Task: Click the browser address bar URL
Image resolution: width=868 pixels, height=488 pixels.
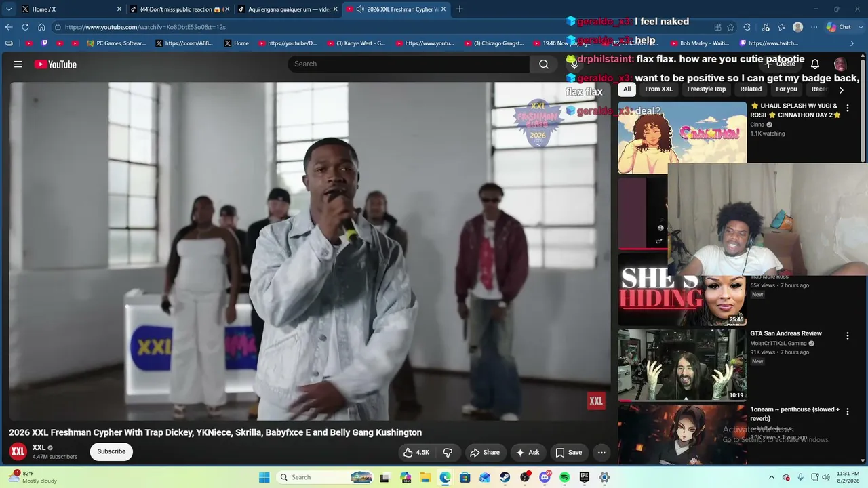Action: (145, 27)
